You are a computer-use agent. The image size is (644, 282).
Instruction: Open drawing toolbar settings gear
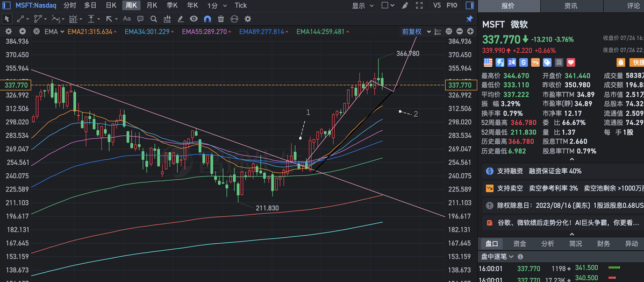pyautogui.click(x=248, y=19)
